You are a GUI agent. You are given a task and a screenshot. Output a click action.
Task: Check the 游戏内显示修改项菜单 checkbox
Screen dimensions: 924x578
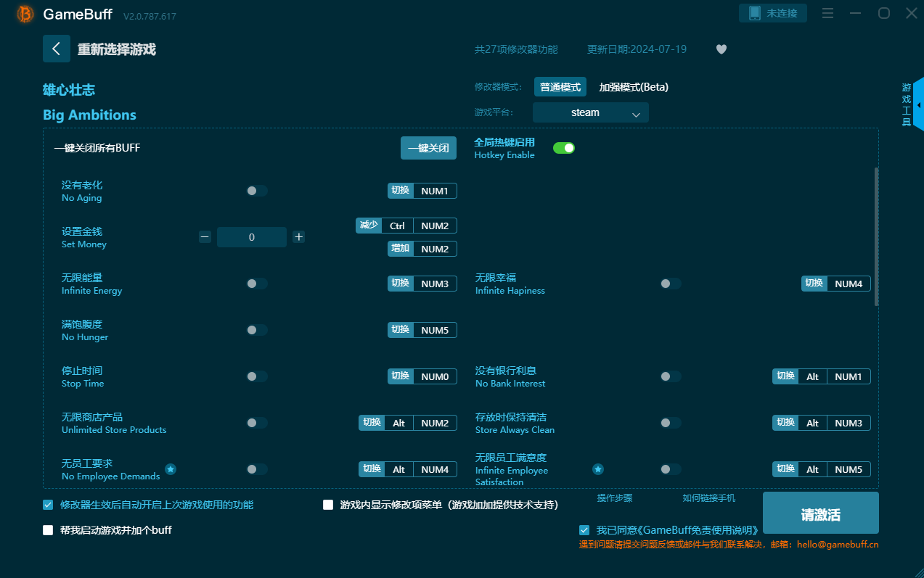click(328, 505)
